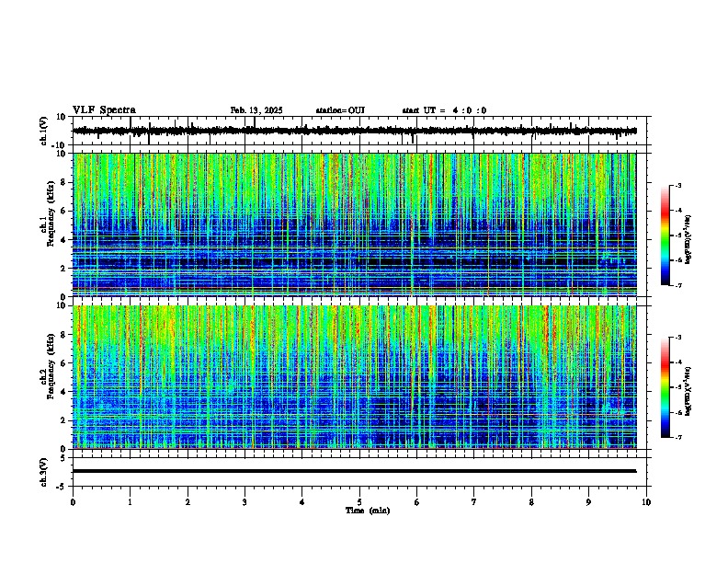Image resolution: width=728 pixels, height=563 pixels.
Task: Click the ch.1 color bar log(PSD) label
Action: [x=688, y=240]
